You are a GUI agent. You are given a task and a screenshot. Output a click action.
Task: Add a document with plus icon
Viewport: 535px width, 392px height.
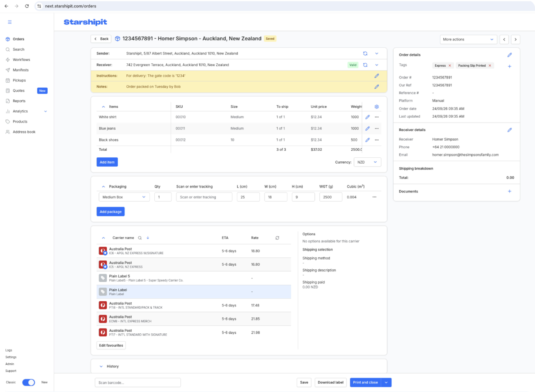pos(509,191)
